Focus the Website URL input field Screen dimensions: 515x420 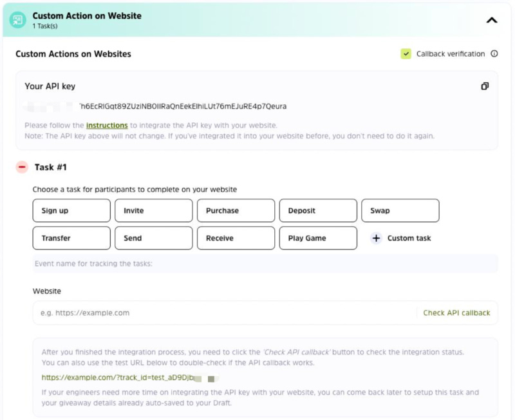click(x=225, y=313)
